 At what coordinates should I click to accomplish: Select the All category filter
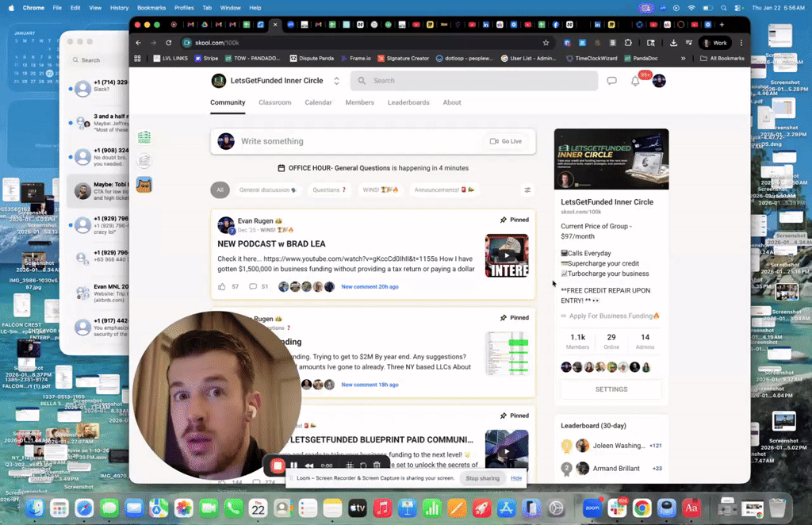[220, 190]
